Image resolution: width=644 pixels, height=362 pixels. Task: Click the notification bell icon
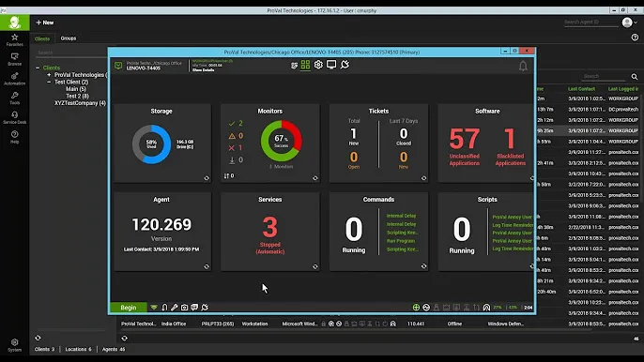pos(523,66)
